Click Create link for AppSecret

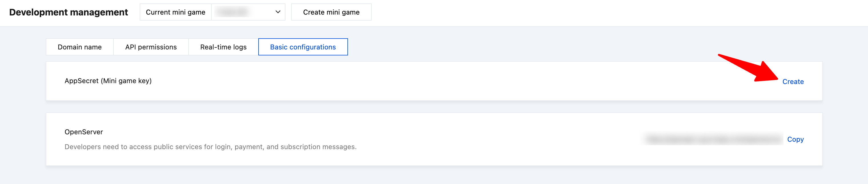[793, 81]
